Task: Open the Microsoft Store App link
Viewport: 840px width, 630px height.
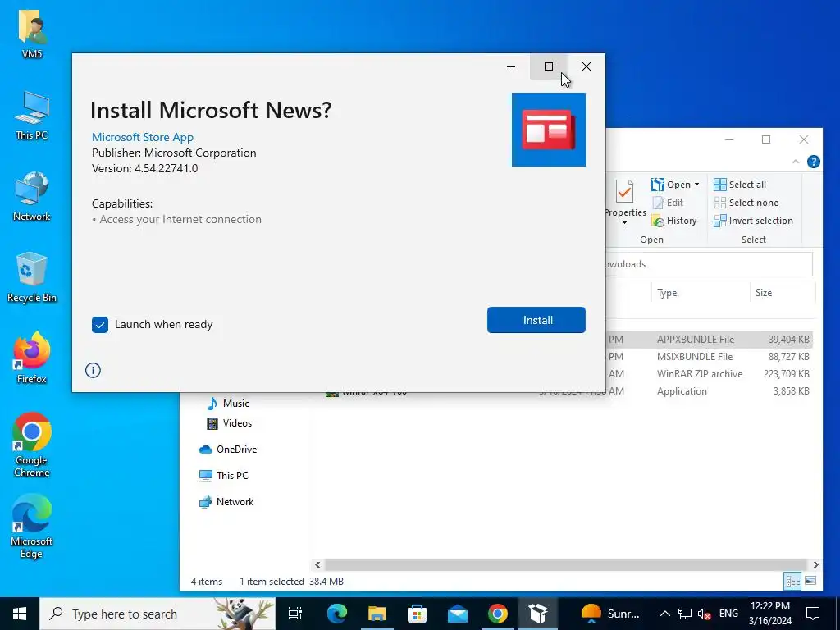Action: tap(143, 137)
